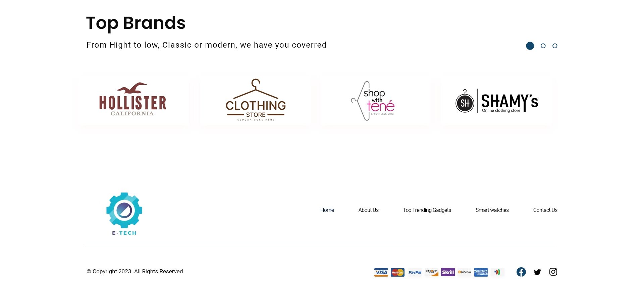
Task: Click the Skrill payment badge
Action: coord(448,272)
